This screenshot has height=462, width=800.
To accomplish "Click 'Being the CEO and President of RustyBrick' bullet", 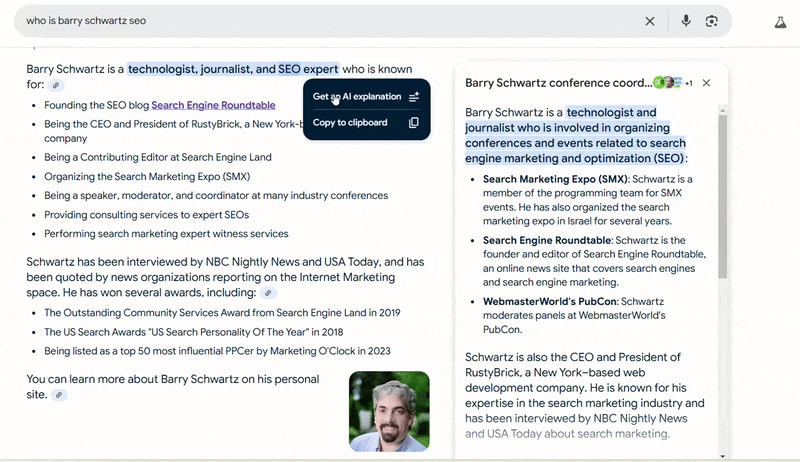I will (173, 131).
